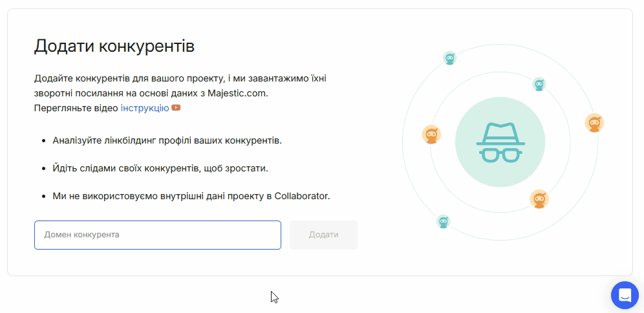This screenshot has width=644, height=313.
Task: Click the bullet about Аналізуйте лінкбілдинг профілі
Action: tap(167, 140)
